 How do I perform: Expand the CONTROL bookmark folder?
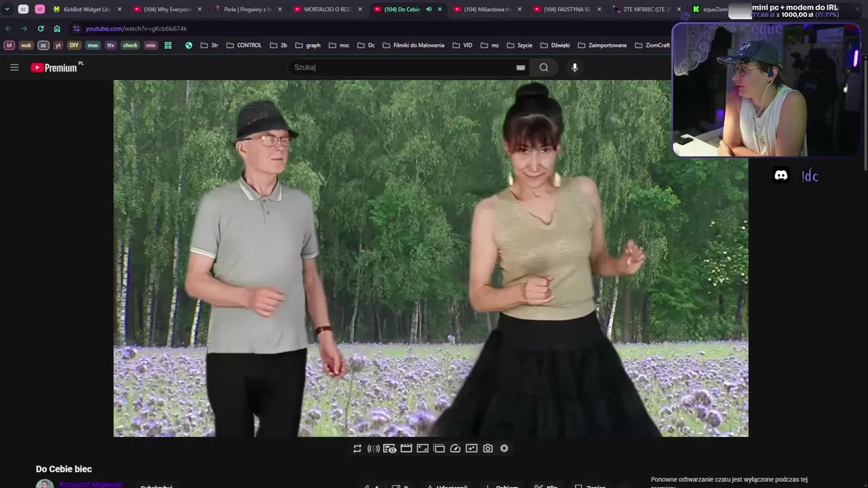tap(243, 45)
